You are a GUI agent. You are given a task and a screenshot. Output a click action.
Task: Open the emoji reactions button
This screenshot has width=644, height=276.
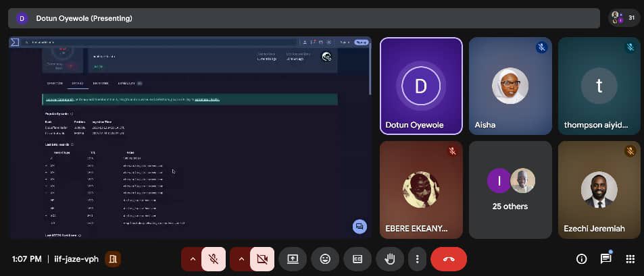click(325, 259)
